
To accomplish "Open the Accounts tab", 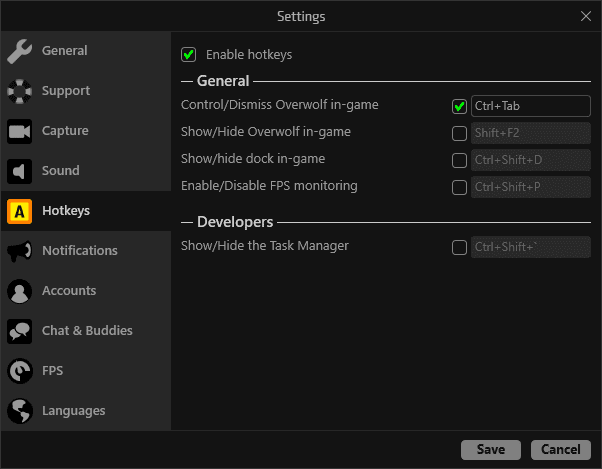I will point(86,291).
